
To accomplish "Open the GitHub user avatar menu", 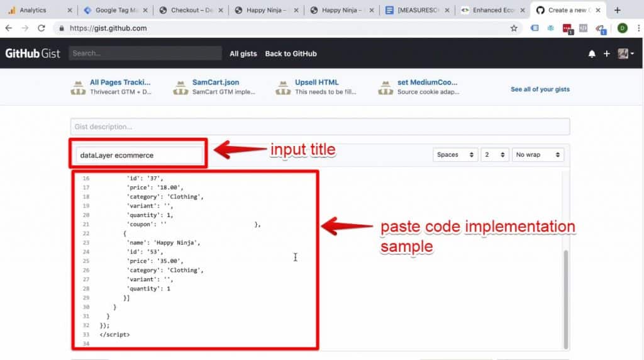I will pyautogui.click(x=626, y=53).
